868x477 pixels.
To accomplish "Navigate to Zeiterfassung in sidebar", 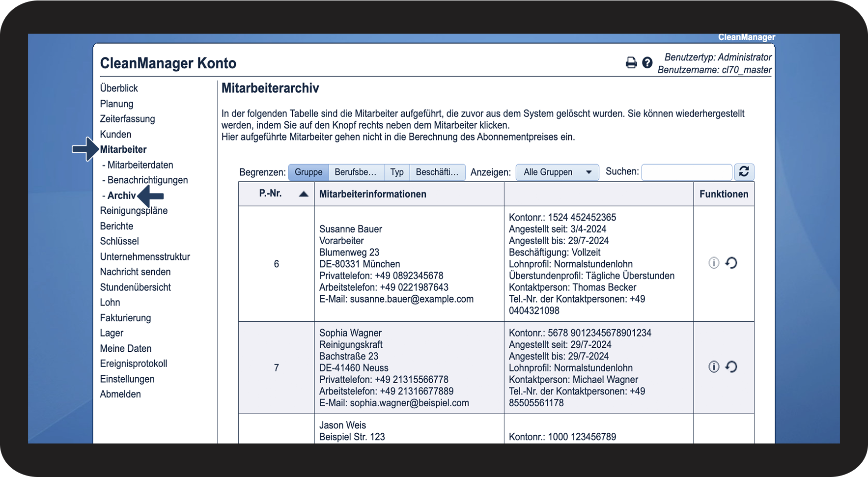I will coord(127,119).
